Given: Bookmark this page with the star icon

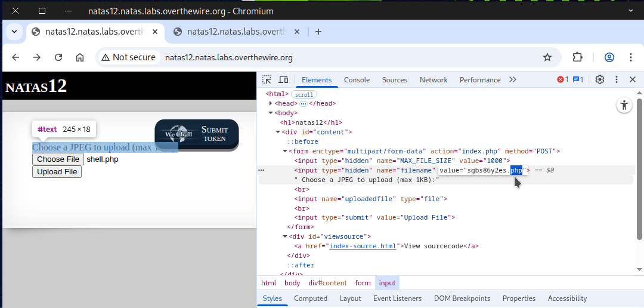Looking at the screenshot, I should tap(547, 57).
